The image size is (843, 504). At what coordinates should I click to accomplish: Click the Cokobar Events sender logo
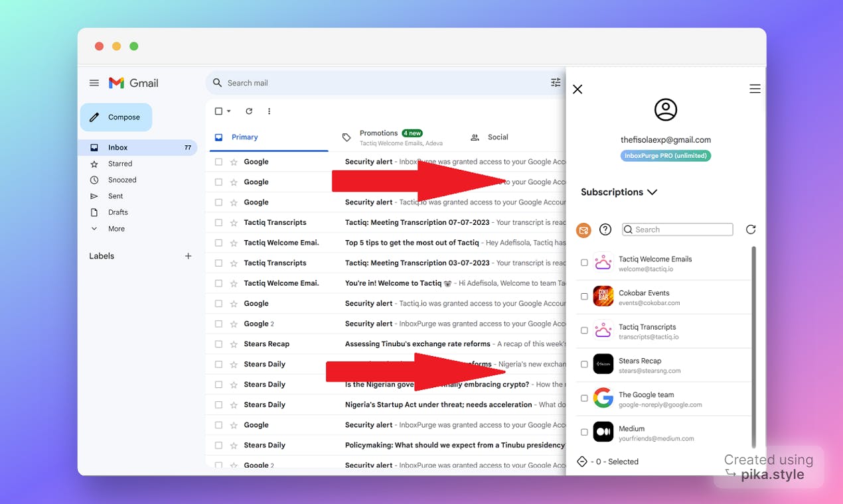click(603, 296)
